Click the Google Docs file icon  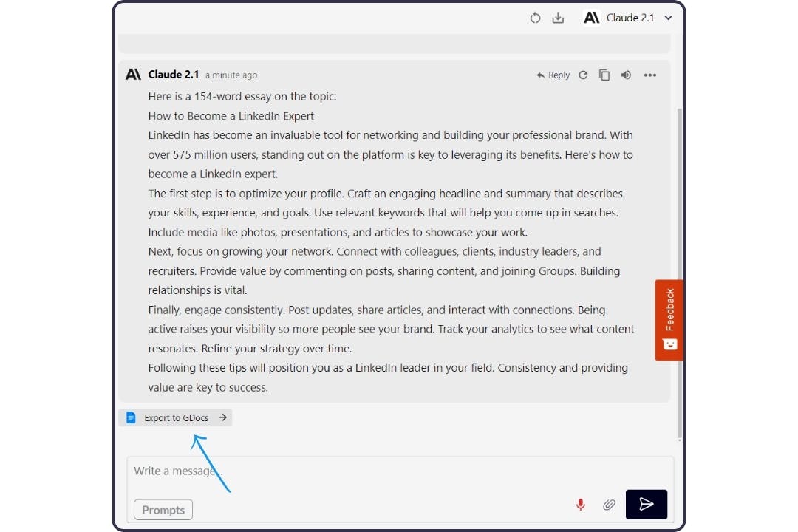click(x=131, y=417)
